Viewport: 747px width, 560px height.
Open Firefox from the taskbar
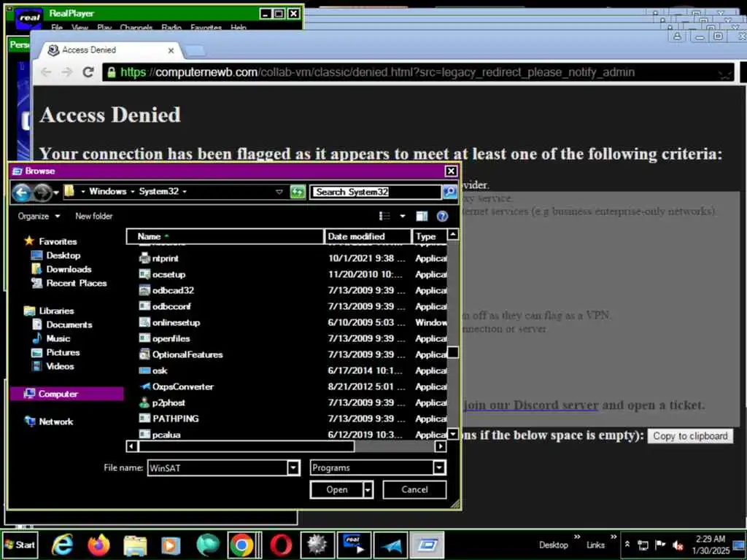pyautogui.click(x=99, y=545)
